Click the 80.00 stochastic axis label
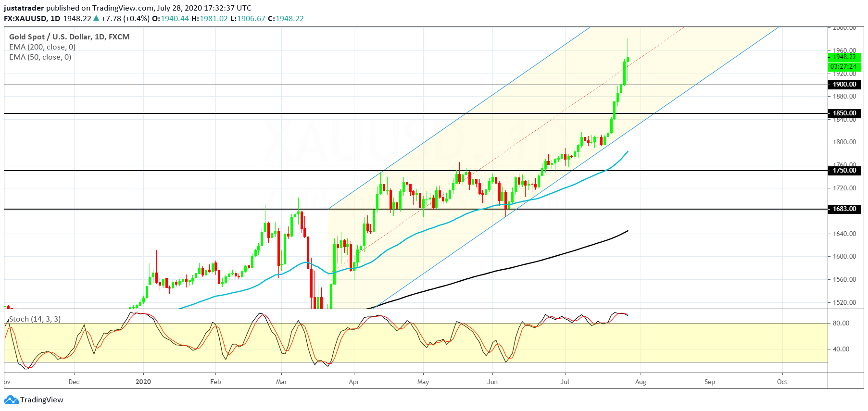The width and height of the screenshot is (868, 411). point(841,324)
